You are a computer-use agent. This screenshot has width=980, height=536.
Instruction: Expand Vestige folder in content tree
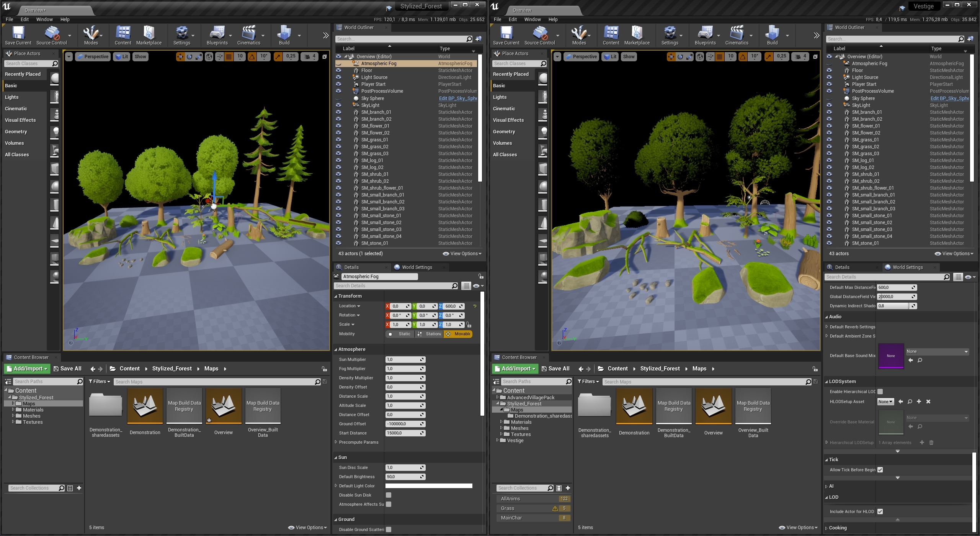[498, 441]
